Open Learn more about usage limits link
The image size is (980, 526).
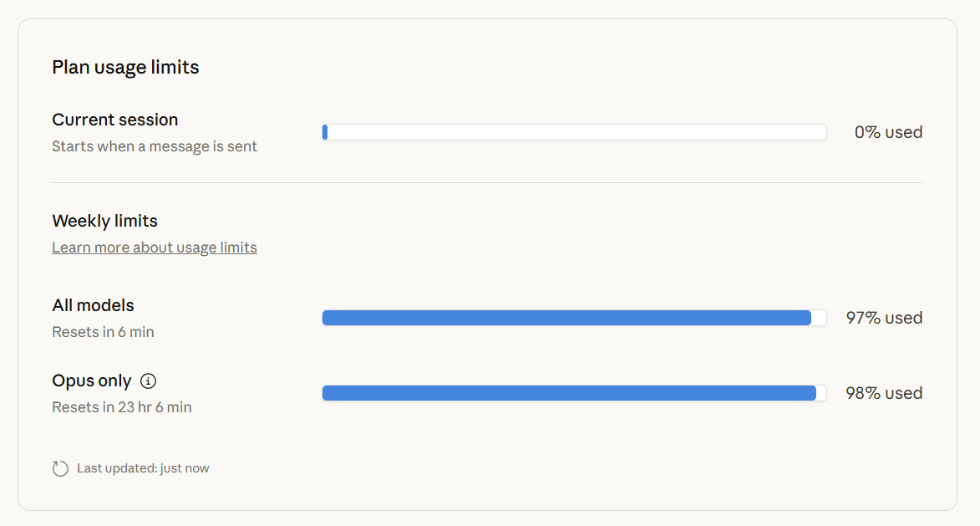click(x=155, y=248)
